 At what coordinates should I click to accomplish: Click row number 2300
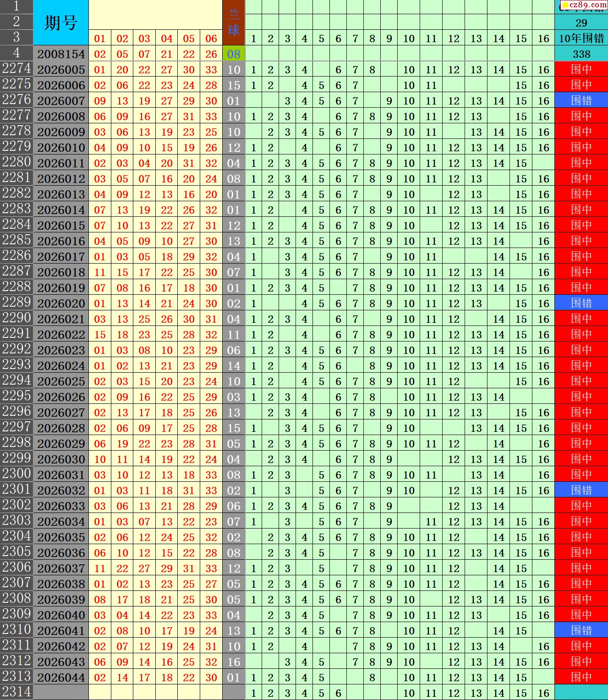(x=16, y=474)
